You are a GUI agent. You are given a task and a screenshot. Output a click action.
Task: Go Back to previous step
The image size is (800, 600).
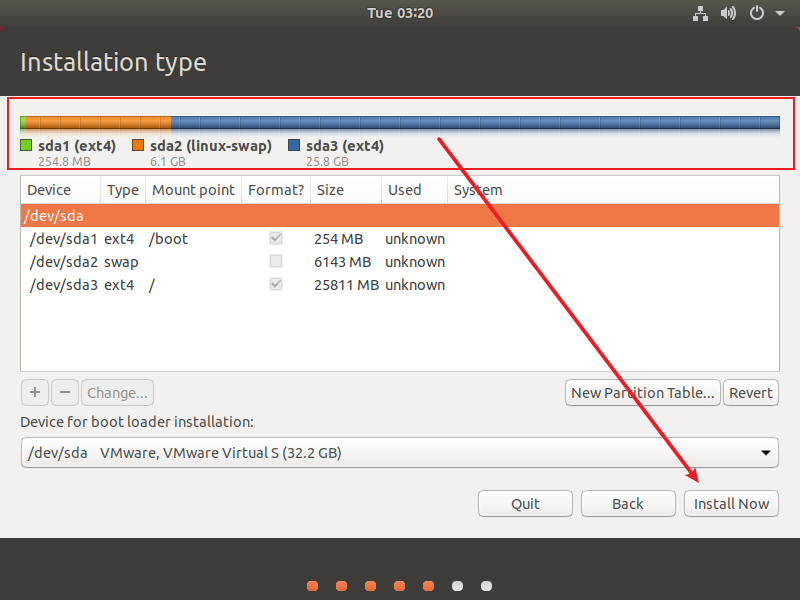pyautogui.click(x=628, y=504)
